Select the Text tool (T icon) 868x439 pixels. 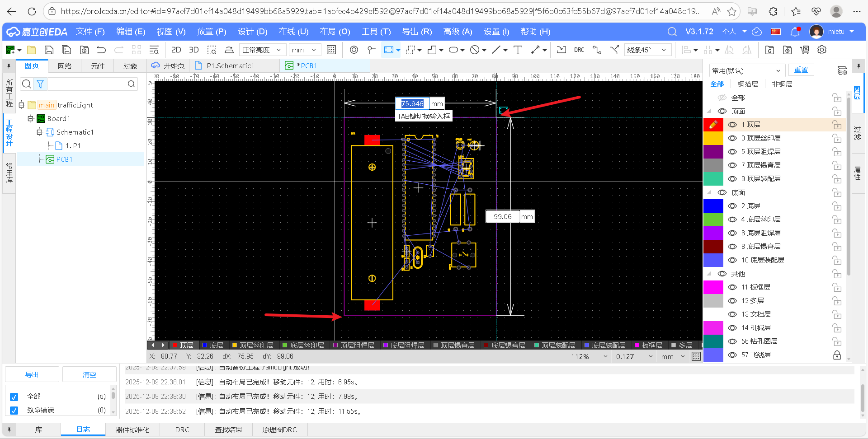click(518, 50)
